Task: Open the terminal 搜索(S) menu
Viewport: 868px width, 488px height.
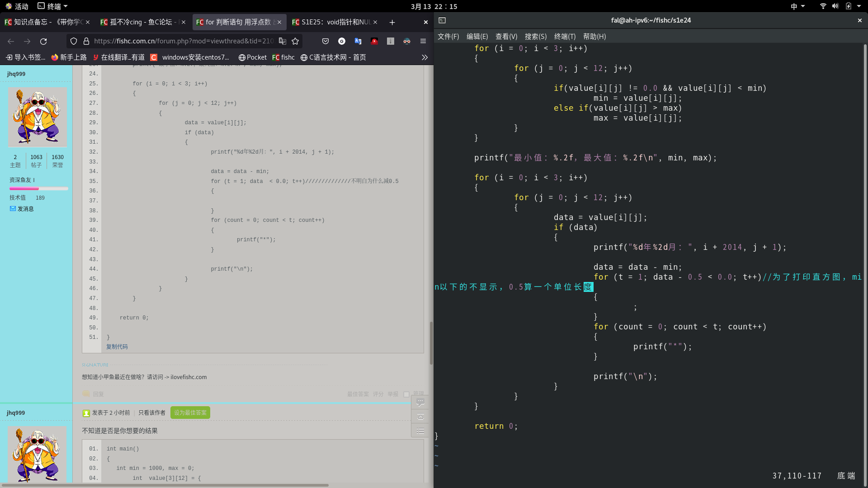Action: click(x=536, y=37)
